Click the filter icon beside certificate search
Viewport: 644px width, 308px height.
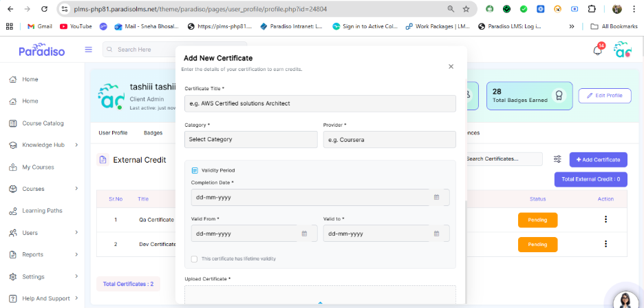(x=557, y=159)
